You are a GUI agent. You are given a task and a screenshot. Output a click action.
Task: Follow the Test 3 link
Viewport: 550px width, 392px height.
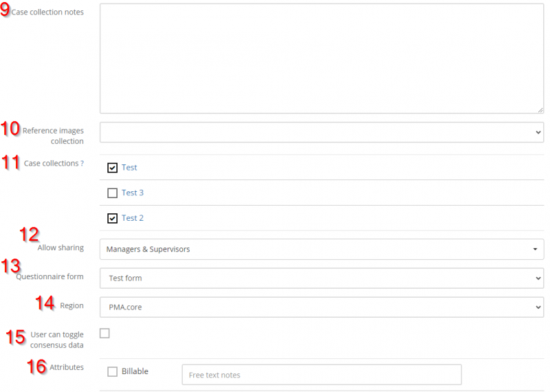[133, 193]
